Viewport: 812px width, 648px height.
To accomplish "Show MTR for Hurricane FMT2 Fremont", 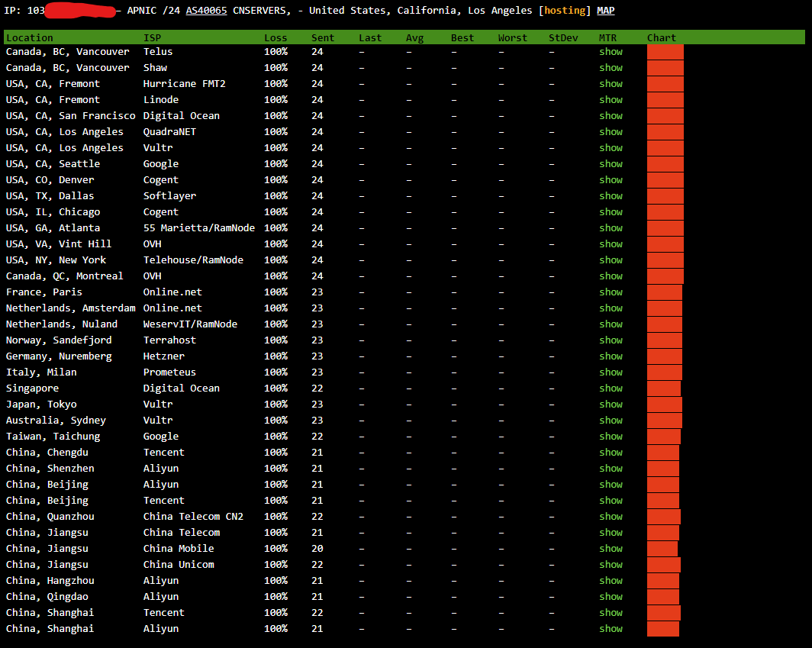I will click(x=611, y=84).
